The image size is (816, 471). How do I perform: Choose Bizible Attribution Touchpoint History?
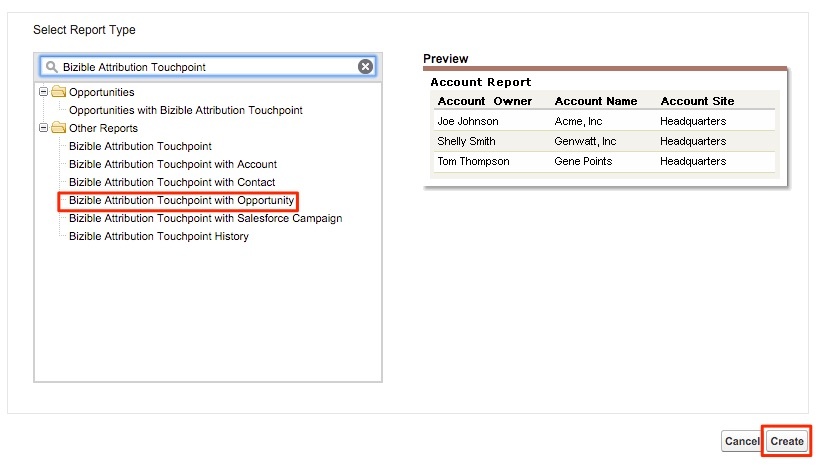[x=159, y=236]
